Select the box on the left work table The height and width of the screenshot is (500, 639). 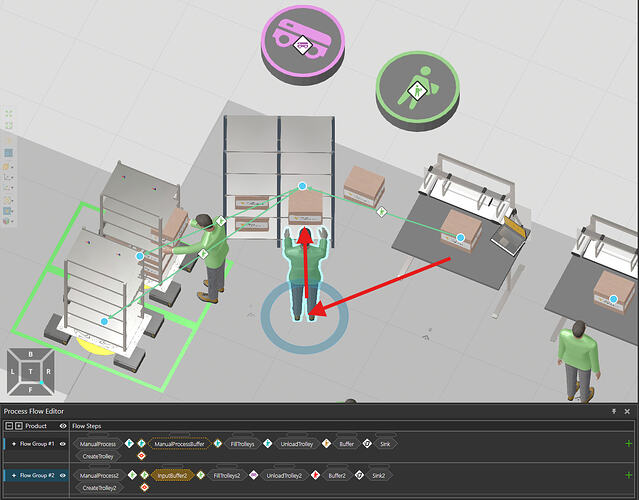[x=461, y=230]
